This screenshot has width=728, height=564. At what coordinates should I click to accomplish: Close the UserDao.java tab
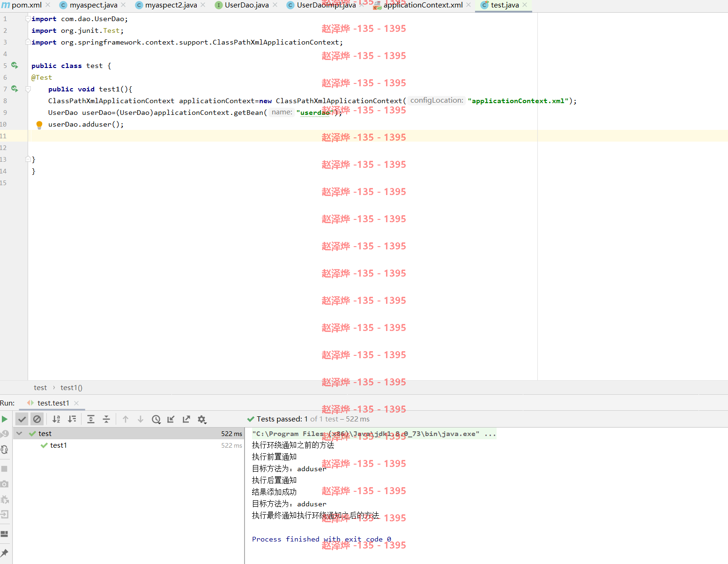click(x=275, y=5)
